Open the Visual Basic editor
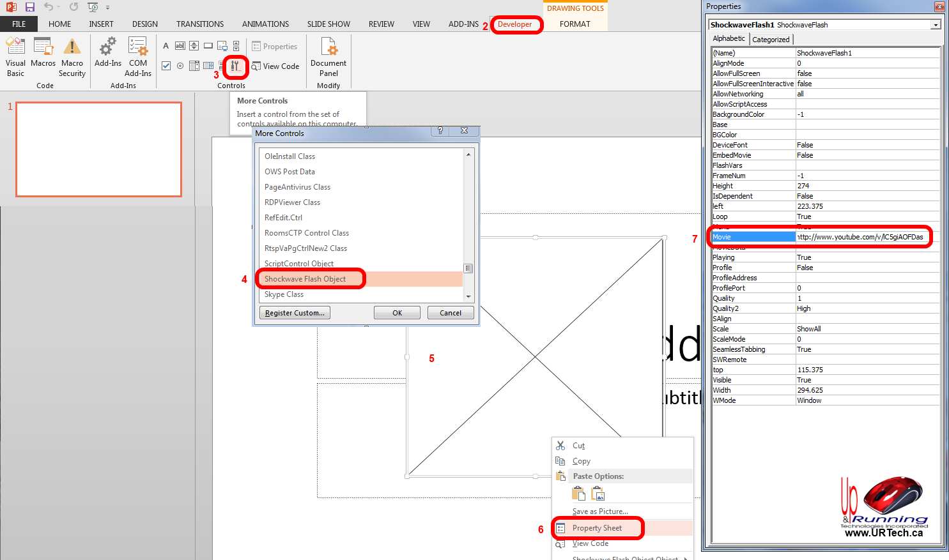Viewport: 949px width, 560px height. [x=15, y=56]
